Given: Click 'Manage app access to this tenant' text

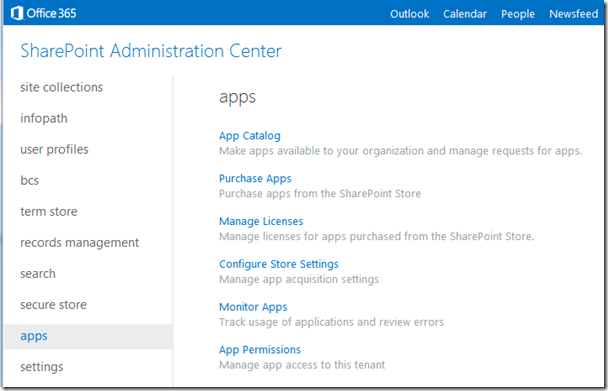Looking at the screenshot, I should click(x=302, y=365).
